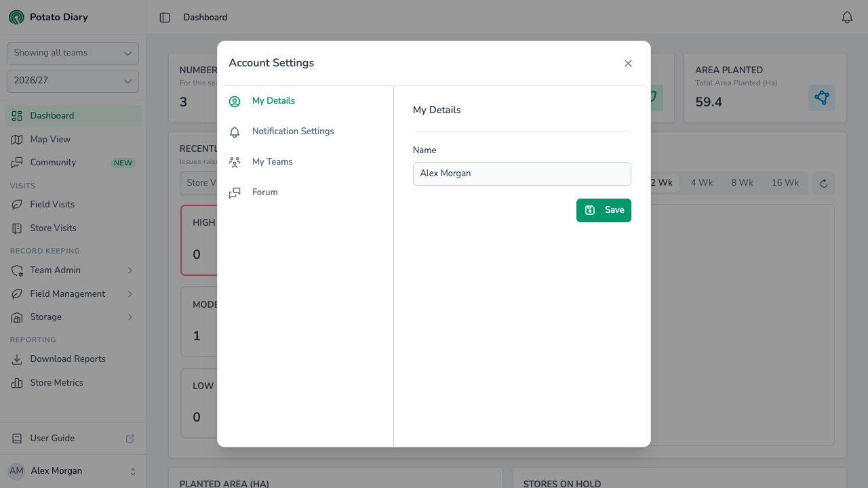
Task: Expand the Storage submenu
Action: point(73,317)
